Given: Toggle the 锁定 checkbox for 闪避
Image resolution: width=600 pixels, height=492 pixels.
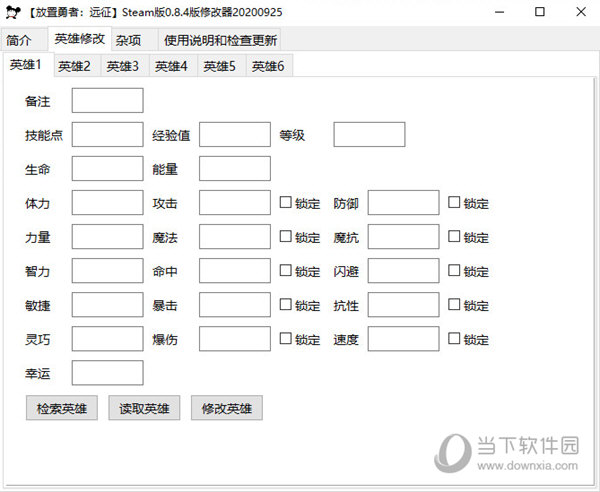Looking at the screenshot, I should pos(454,270).
